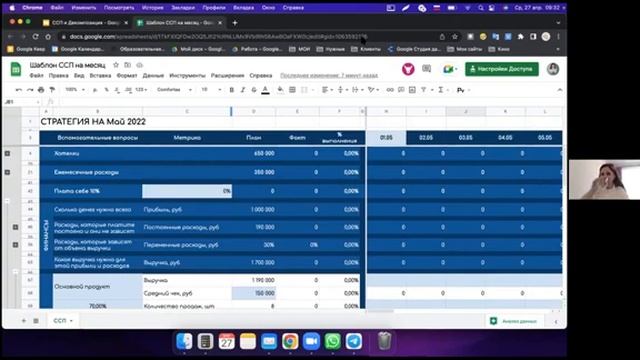Reload the page in Chrome
The width and height of the screenshot is (640, 360).
[36, 37]
